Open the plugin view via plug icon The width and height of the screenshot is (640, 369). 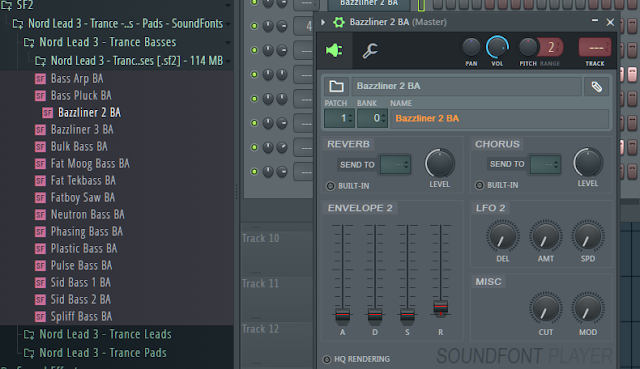[x=334, y=51]
